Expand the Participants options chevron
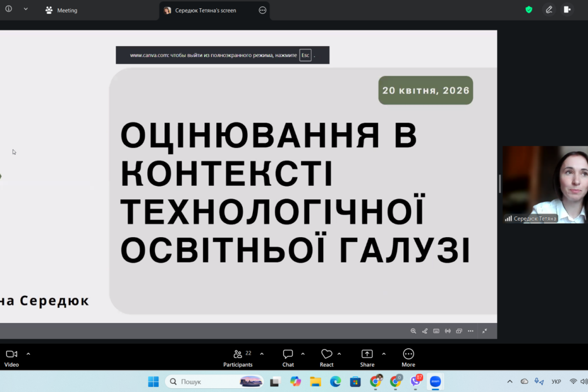 coord(262,354)
